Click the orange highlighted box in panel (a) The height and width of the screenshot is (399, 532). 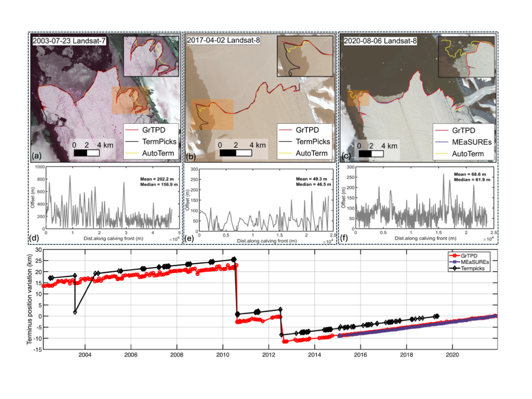pos(130,100)
